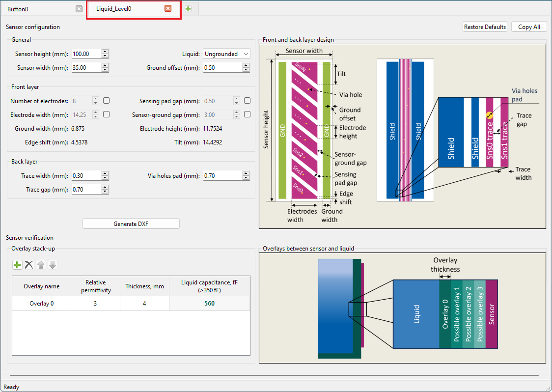Toggle Sensor-ground gap checkbox
Viewport: 552px width, 392px height.
click(248, 114)
